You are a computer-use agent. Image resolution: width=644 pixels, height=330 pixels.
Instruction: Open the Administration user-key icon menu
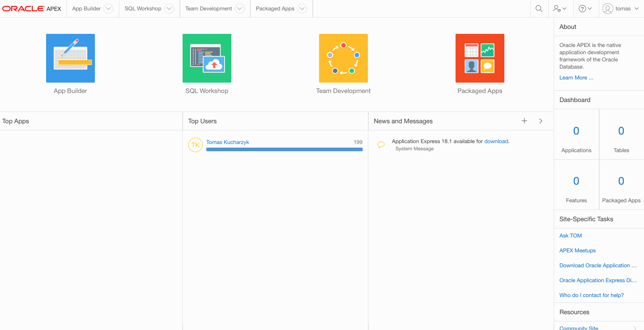click(x=560, y=9)
